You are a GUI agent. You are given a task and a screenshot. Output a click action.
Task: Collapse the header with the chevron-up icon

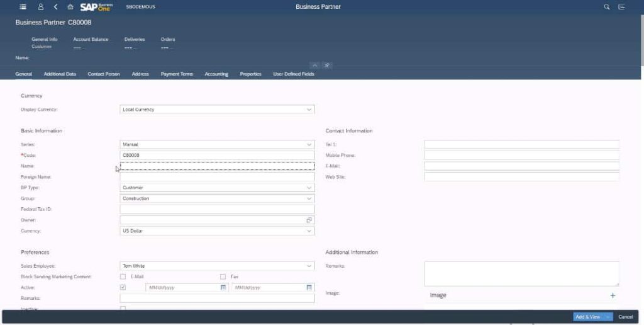click(x=314, y=65)
